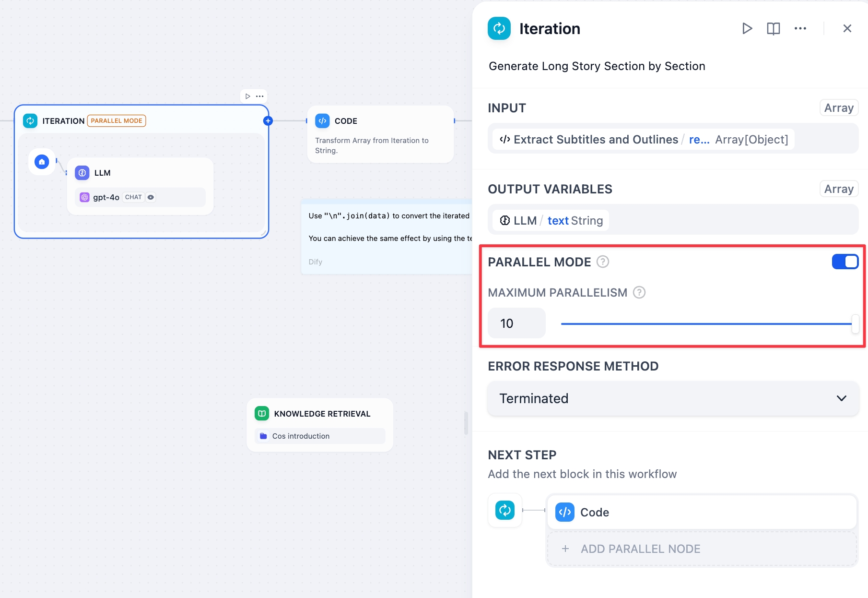868x598 pixels.
Task: Open the help docs book icon
Action: pos(773,29)
